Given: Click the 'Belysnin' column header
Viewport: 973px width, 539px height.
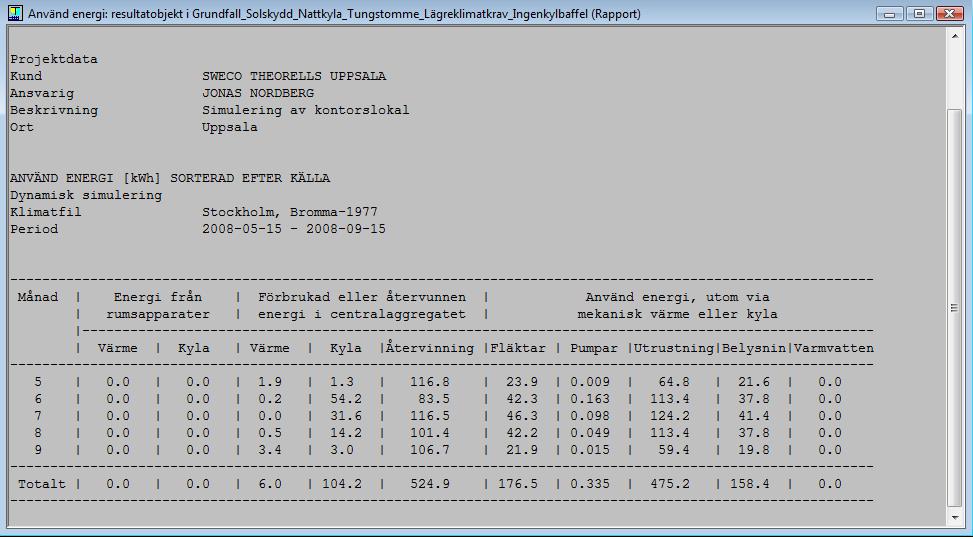Looking at the screenshot, I should coord(753,348).
